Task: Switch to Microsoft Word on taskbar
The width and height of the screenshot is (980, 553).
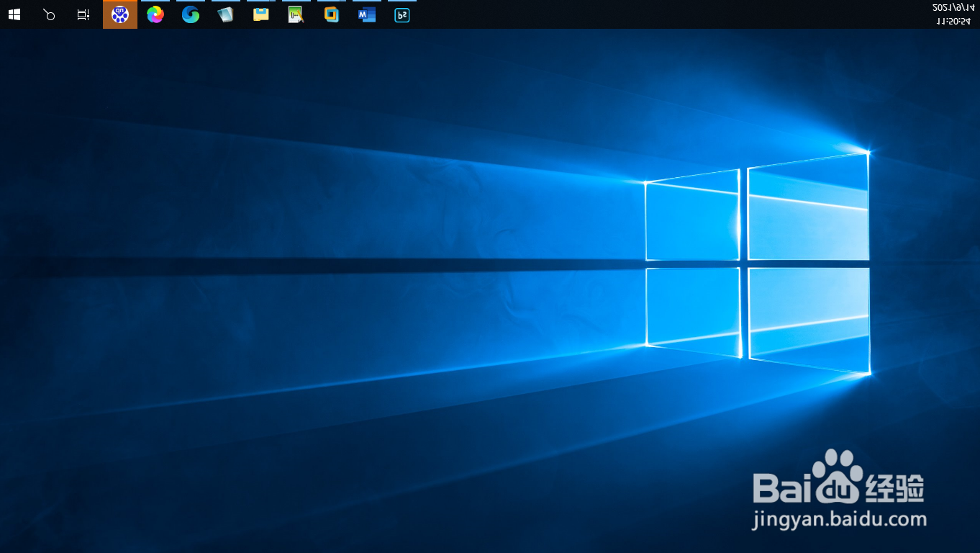Action: point(367,14)
